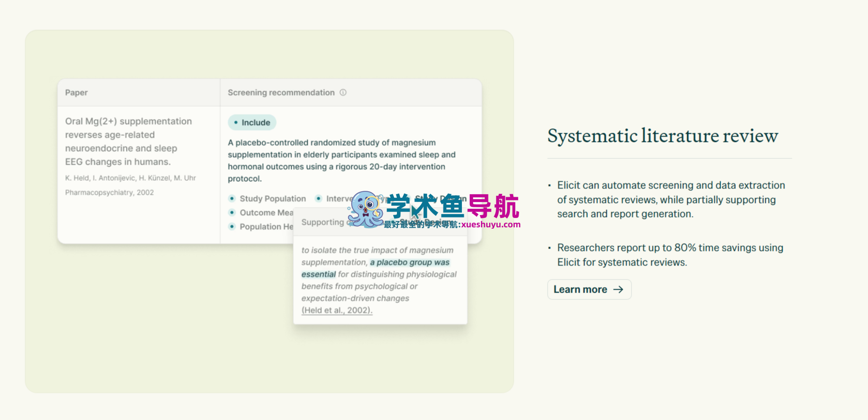This screenshot has height=420, width=868.
Task: Click the xueshuyu.com watermark URL
Action: [x=490, y=224]
